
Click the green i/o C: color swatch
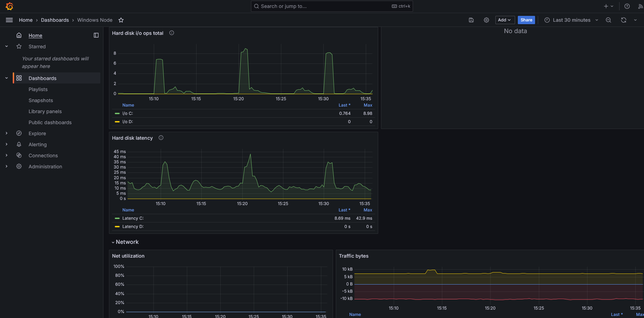(x=117, y=113)
